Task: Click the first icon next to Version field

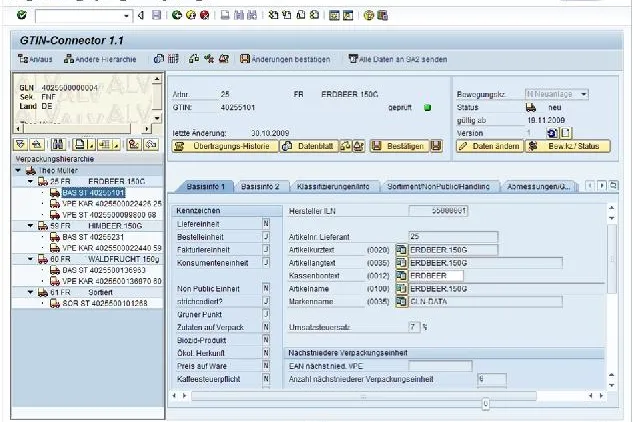Action: pyautogui.click(x=552, y=133)
